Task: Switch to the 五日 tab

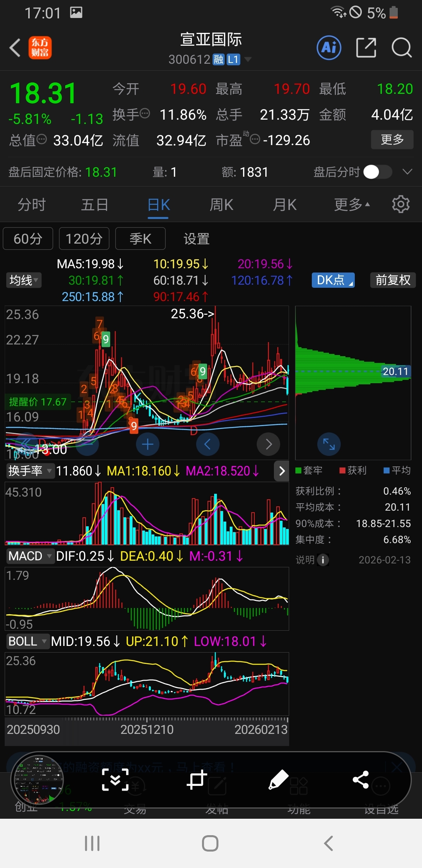Action: [95, 204]
